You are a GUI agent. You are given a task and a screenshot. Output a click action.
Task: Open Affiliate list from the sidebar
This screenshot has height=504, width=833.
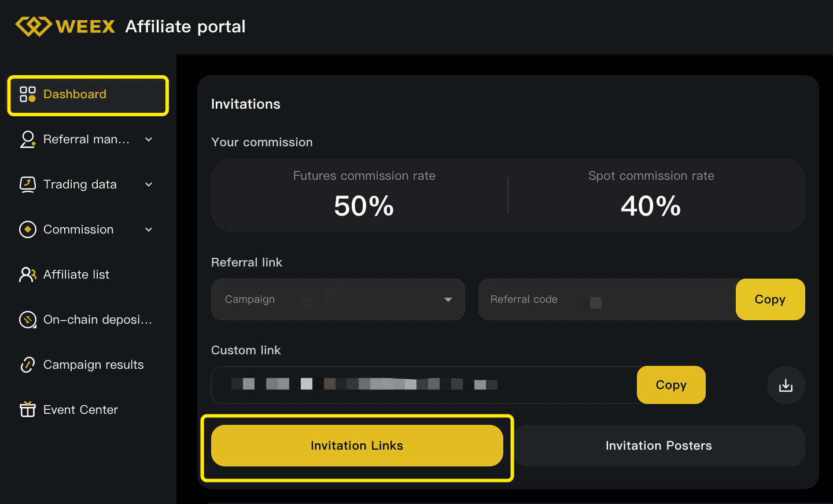pos(76,275)
